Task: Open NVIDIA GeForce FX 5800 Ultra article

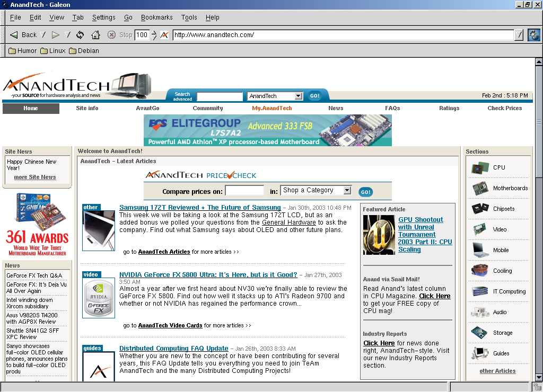Action: click(208, 275)
